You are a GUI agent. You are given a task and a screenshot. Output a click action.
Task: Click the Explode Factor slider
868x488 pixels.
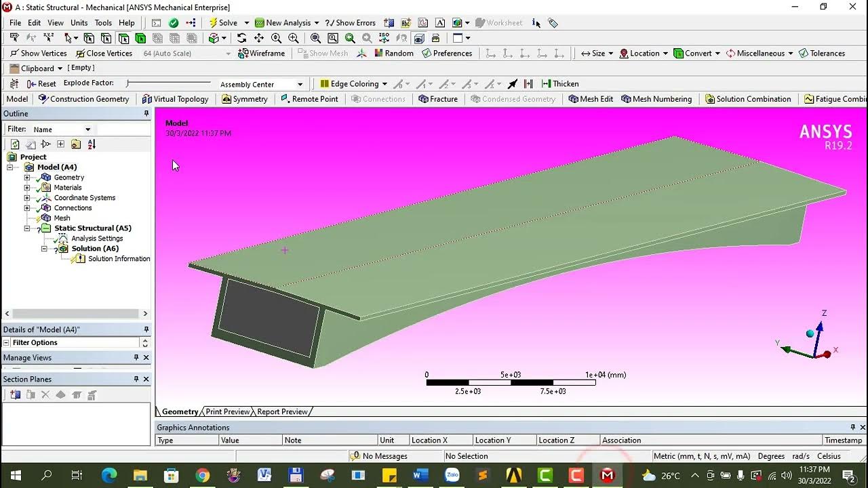(168, 83)
